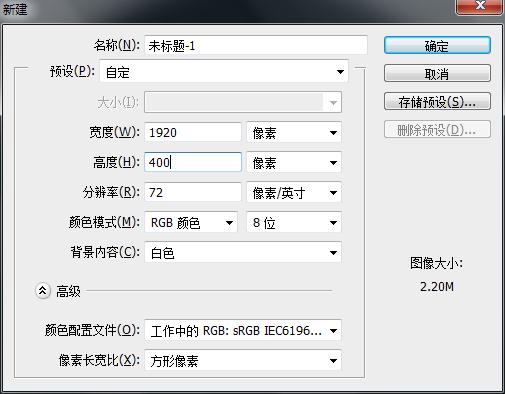Open the 像素长宽比 方形像素 dropdown
This screenshot has height=394, width=505.
tap(243, 361)
